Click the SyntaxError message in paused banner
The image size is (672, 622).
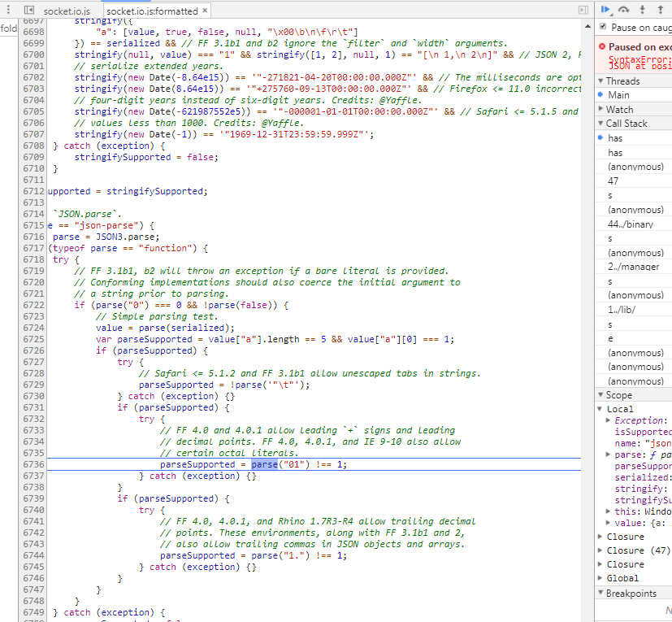[639, 63]
